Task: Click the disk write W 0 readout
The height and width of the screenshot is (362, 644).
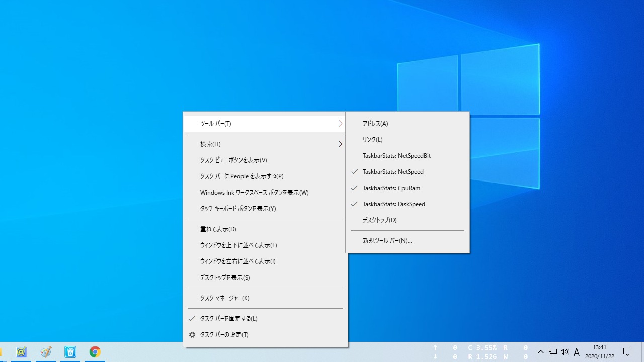Action: click(x=516, y=357)
